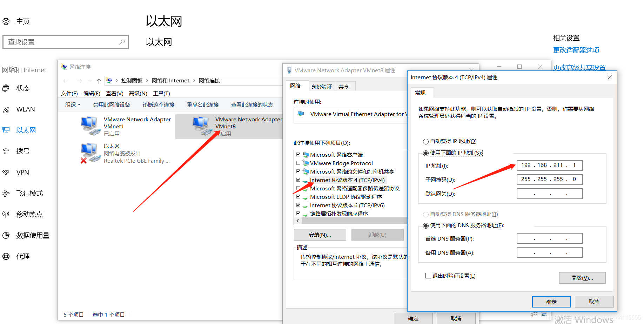Open the 拨号 dial-up icon
The image size is (644, 324).
pos(6,151)
